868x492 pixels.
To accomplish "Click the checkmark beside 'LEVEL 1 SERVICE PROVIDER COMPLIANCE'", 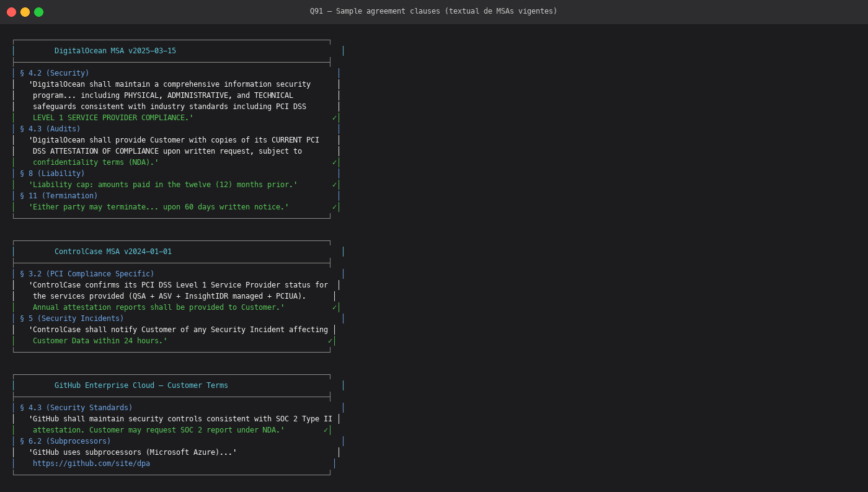I will pyautogui.click(x=335, y=118).
